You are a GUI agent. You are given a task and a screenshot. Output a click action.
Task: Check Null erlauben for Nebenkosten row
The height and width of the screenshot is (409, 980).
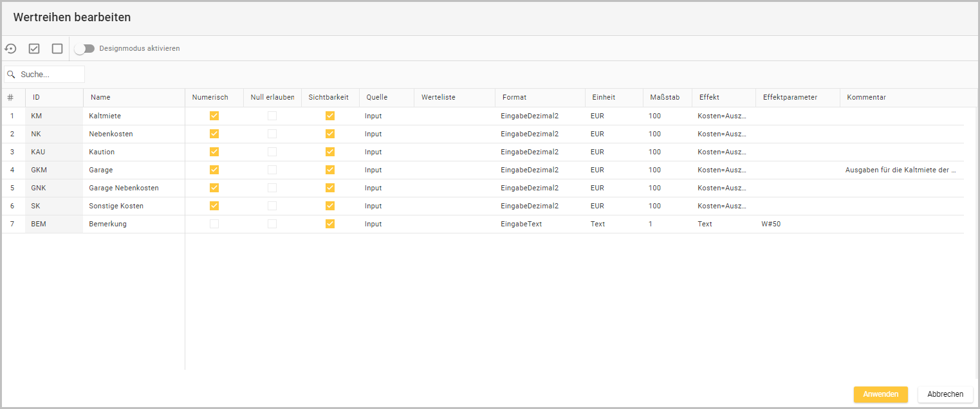272,134
